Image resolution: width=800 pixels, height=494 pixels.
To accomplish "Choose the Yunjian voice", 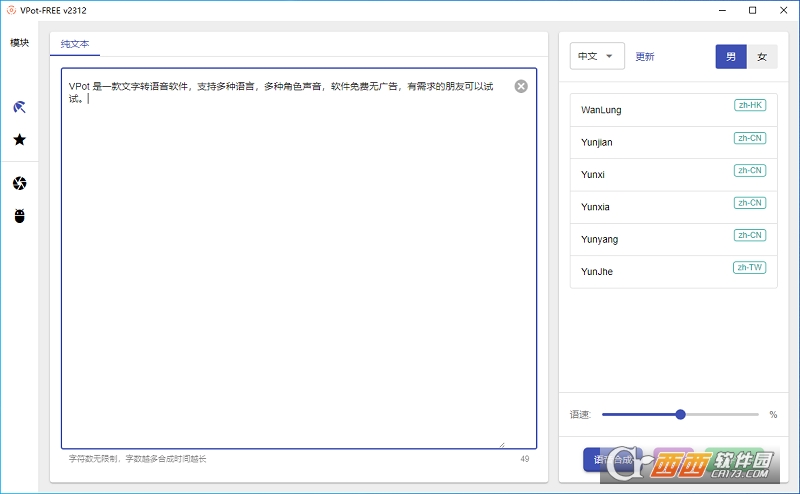I will click(673, 142).
